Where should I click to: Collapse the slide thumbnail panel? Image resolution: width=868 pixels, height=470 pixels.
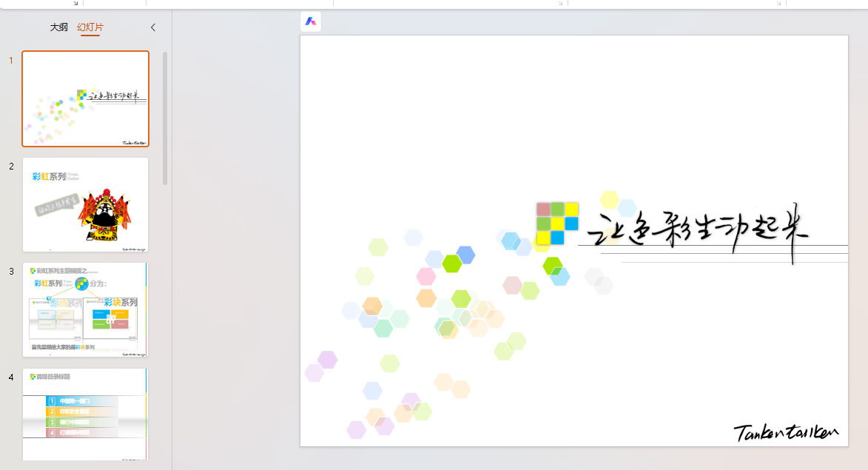click(152, 27)
